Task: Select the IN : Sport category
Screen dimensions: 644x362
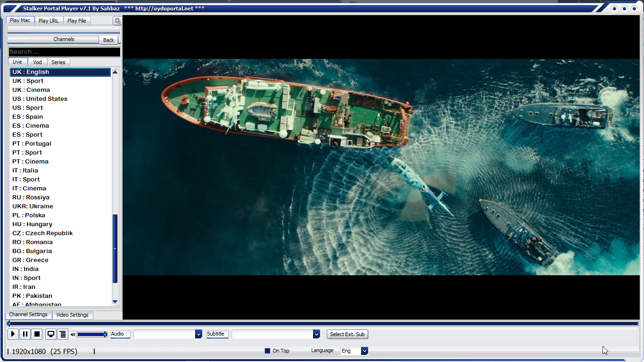Action: [x=60, y=278]
